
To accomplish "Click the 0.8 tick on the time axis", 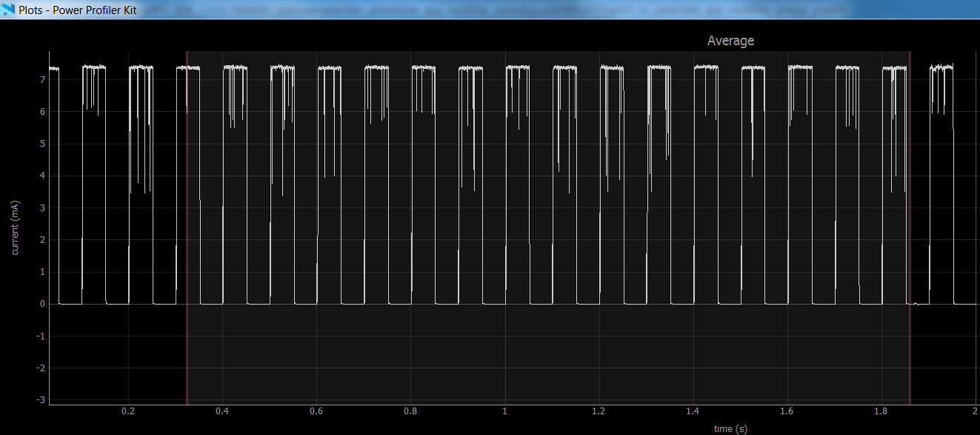I will [x=410, y=411].
